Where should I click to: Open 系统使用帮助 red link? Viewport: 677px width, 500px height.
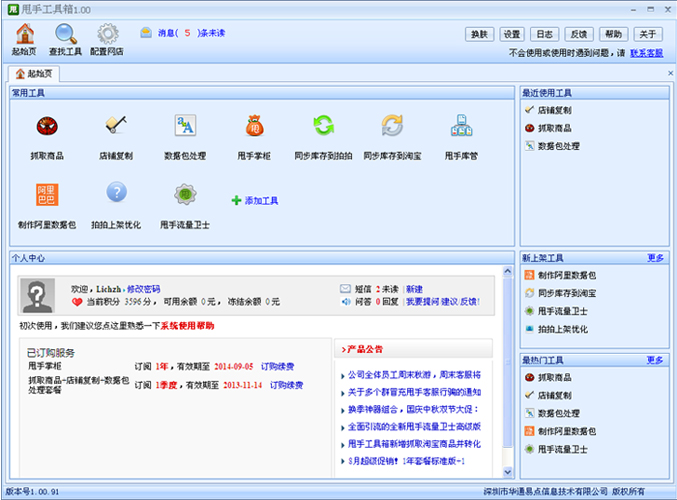point(187,326)
